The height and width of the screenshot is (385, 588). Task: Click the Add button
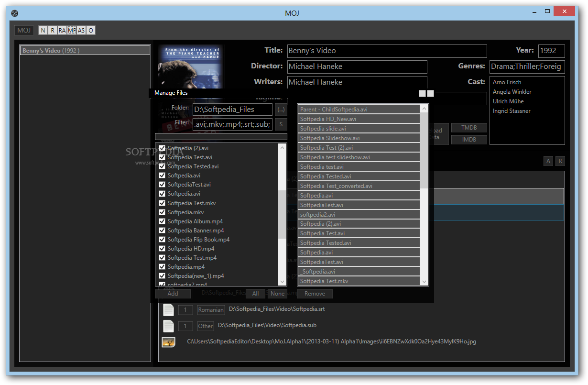(173, 294)
